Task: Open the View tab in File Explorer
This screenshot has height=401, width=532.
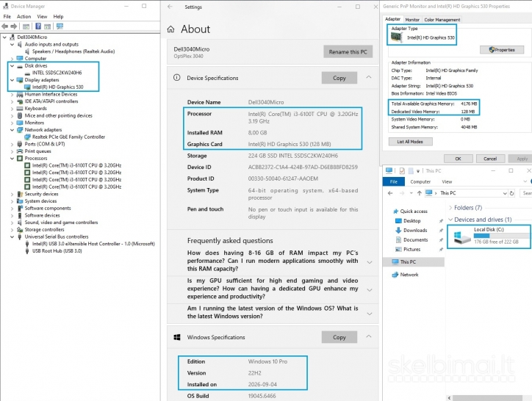Action: point(447,181)
